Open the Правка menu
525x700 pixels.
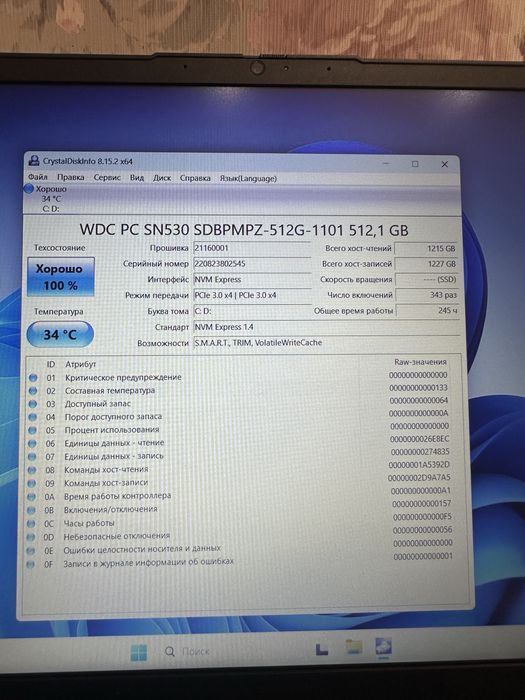71,177
